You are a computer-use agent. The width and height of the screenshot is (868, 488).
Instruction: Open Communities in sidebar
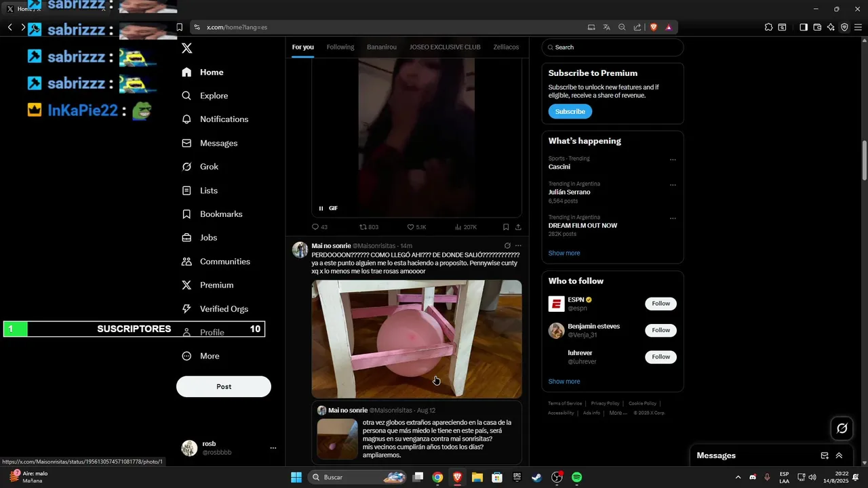[x=216, y=262]
